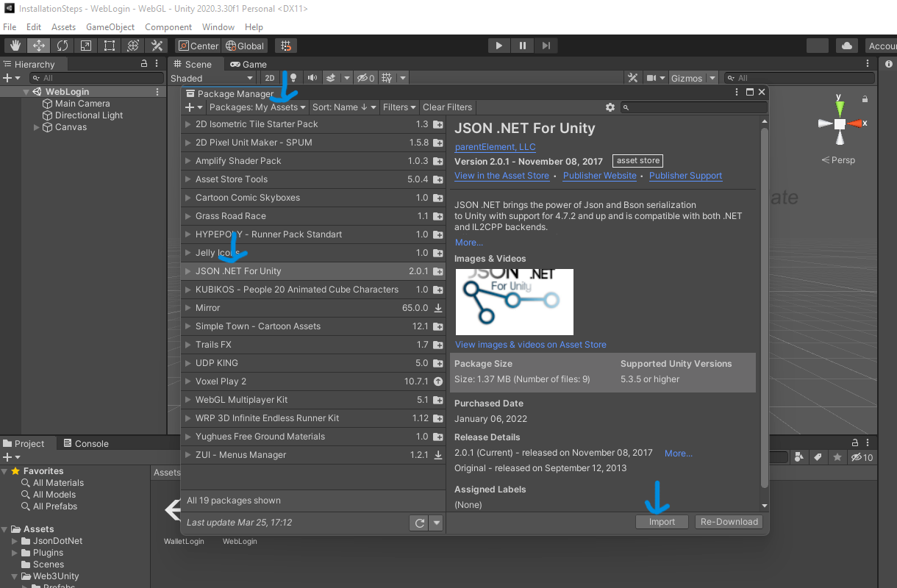Click the Hierarchy search field
The width and height of the screenshot is (897, 588).
coord(97,78)
